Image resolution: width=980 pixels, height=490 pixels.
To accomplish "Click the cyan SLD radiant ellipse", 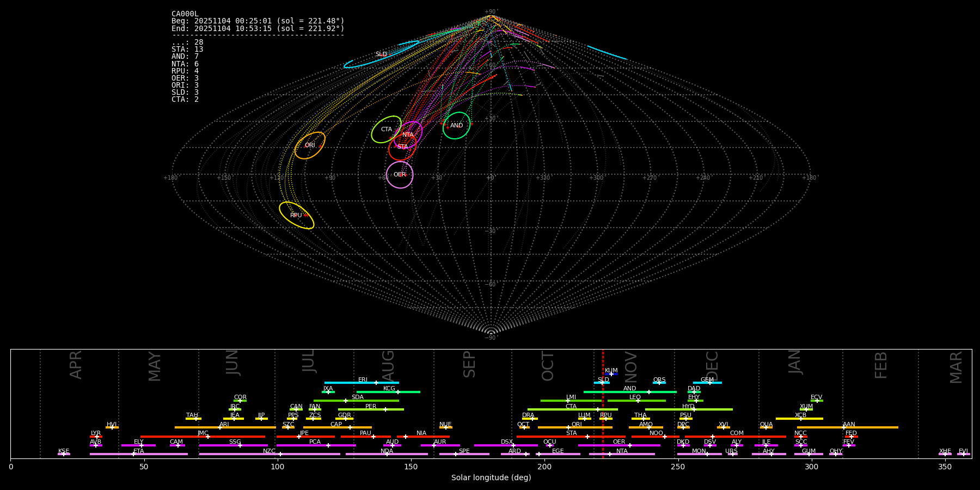I will pos(381,54).
